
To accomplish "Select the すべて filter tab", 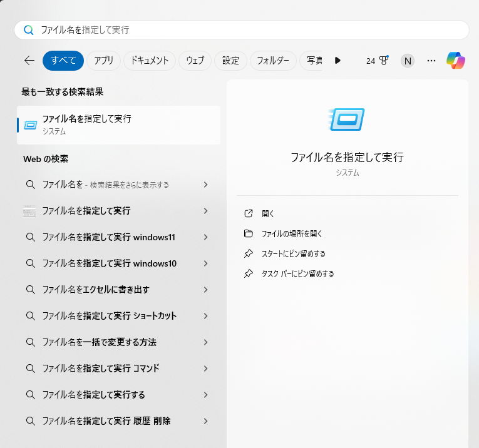I will 63,61.
